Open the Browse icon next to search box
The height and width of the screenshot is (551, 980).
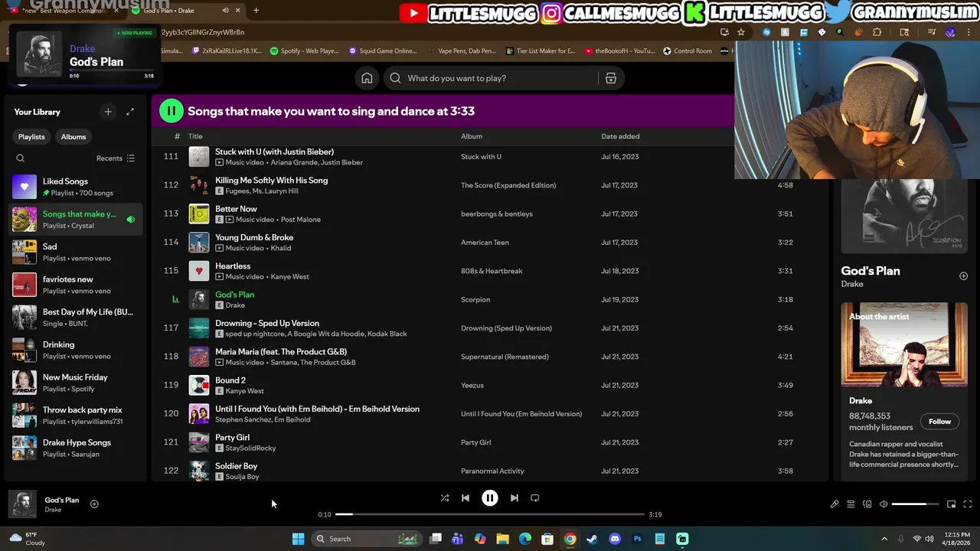coord(610,78)
